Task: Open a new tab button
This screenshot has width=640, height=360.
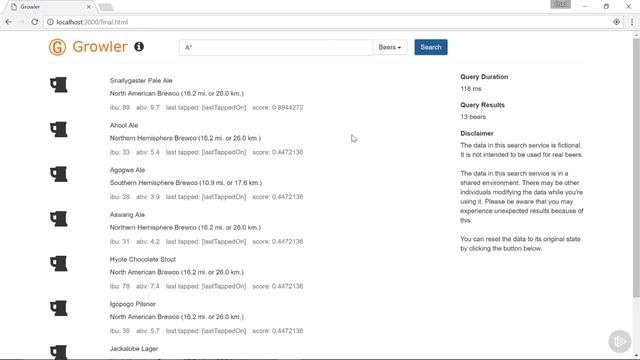Action: pyautogui.click(x=106, y=7)
